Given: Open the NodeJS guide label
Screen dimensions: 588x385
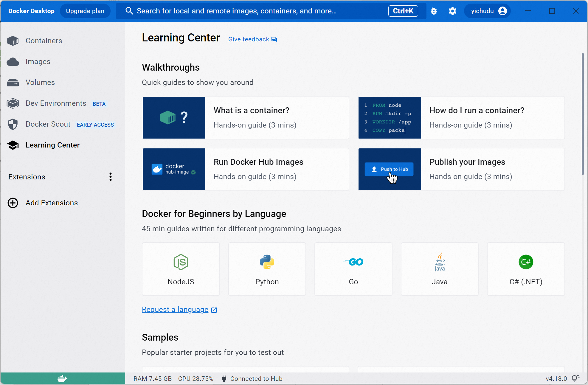Looking at the screenshot, I should point(181,282).
